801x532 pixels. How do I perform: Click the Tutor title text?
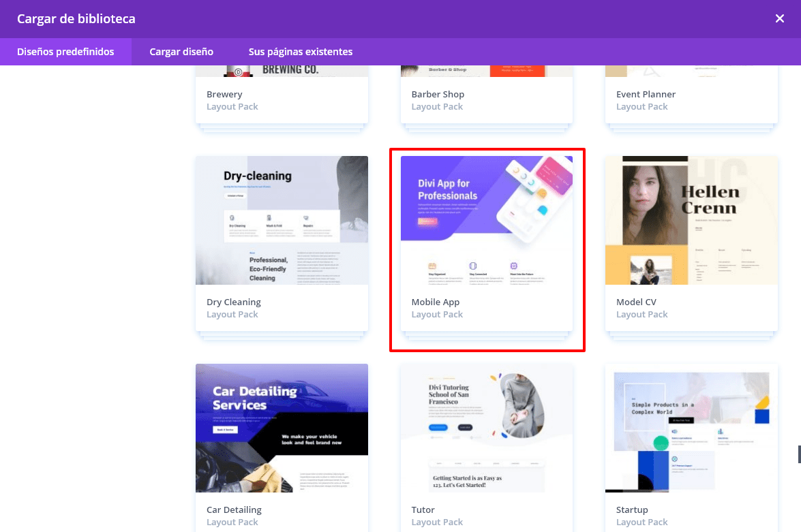pyautogui.click(x=423, y=510)
